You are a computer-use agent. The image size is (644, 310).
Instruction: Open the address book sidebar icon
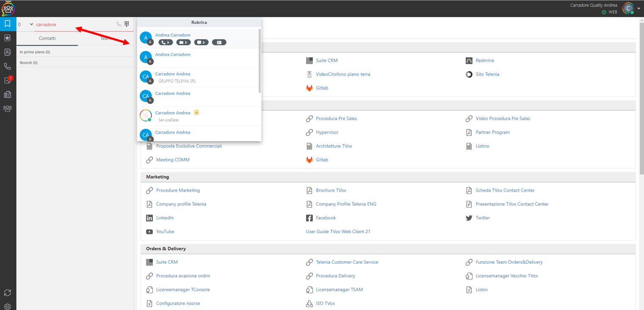[8, 52]
